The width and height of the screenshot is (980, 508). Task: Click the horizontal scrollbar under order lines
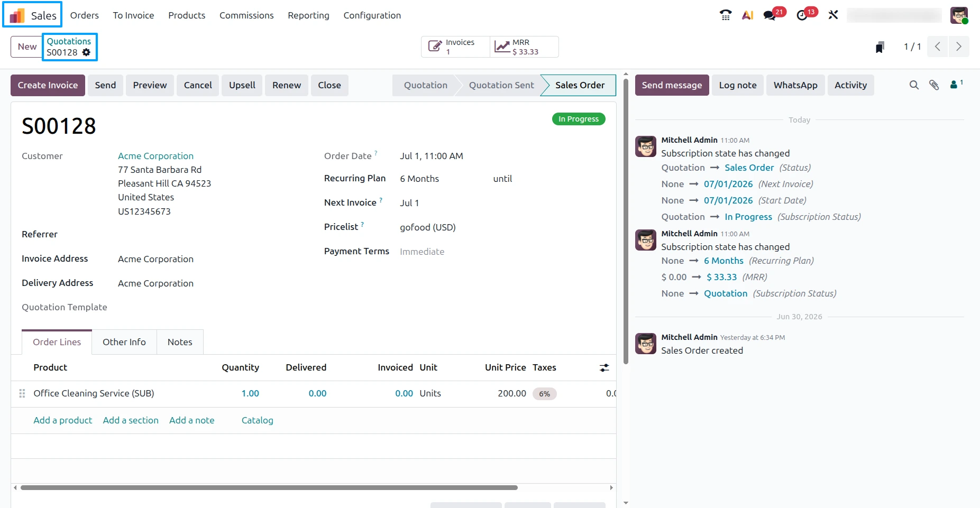(x=269, y=487)
